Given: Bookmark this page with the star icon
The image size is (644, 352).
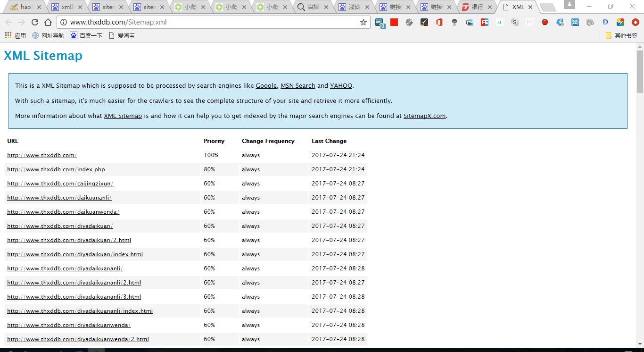Looking at the screenshot, I should pyautogui.click(x=363, y=22).
